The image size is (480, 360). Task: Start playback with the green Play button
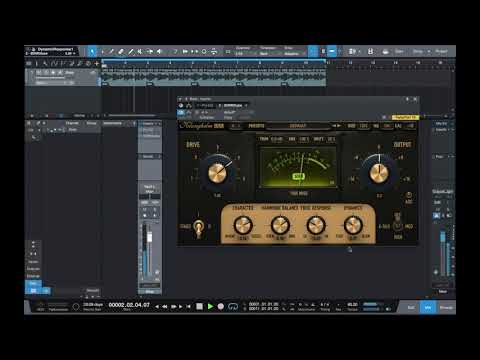point(210,306)
